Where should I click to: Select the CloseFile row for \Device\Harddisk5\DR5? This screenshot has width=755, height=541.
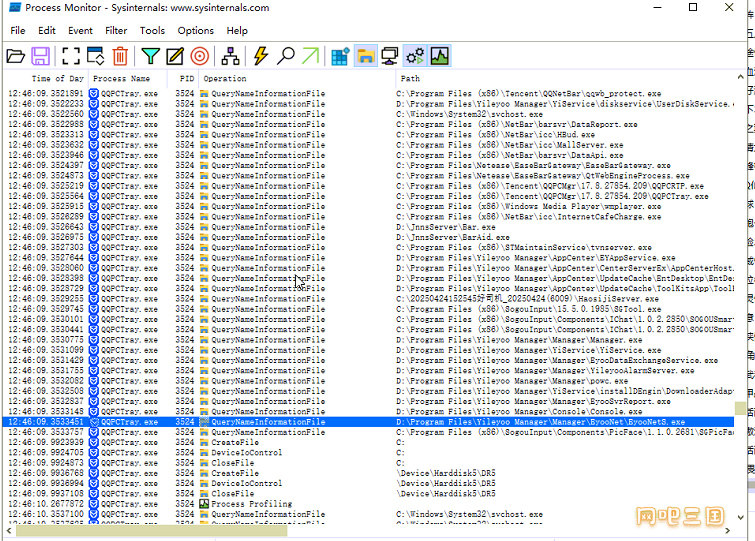click(369, 494)
